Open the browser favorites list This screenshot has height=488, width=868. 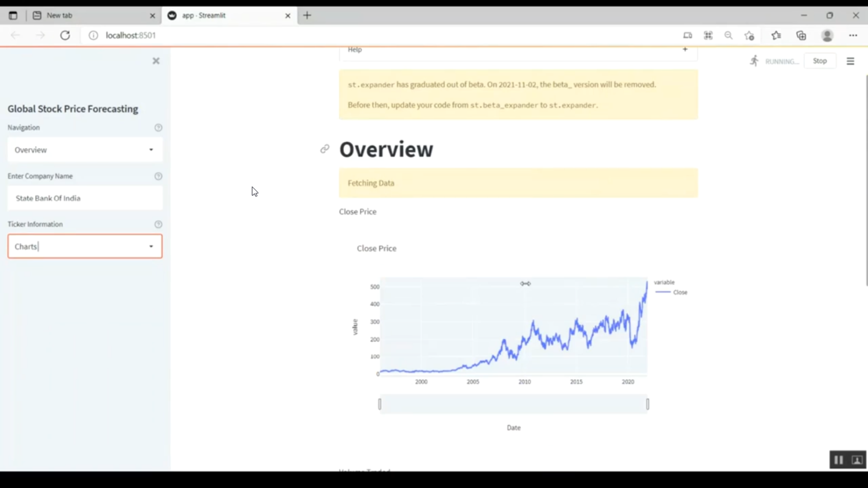pyautogui.click(x=776, y=35)
